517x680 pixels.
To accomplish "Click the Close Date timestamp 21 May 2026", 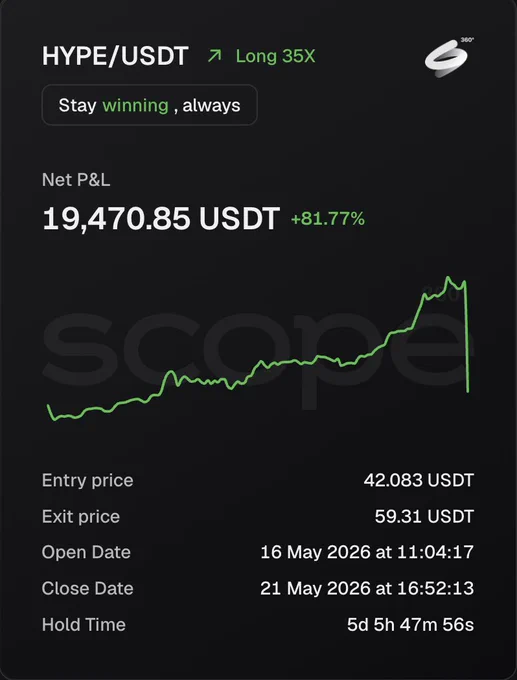I will [367, 588].
